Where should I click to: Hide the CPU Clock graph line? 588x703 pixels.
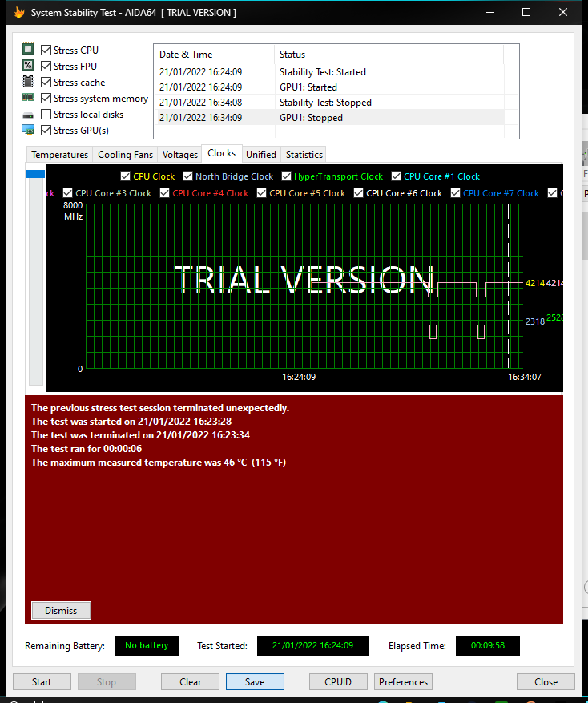coord(126,176)
